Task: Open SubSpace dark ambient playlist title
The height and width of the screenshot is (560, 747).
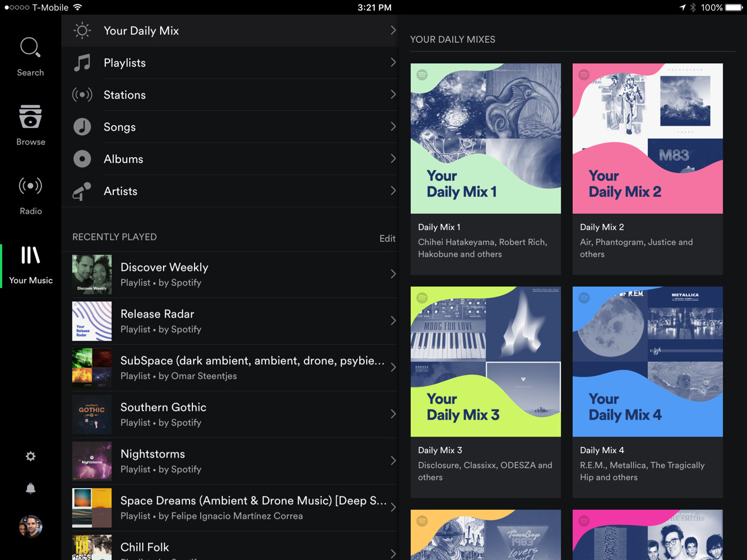Action: click(x=252, y=360)
